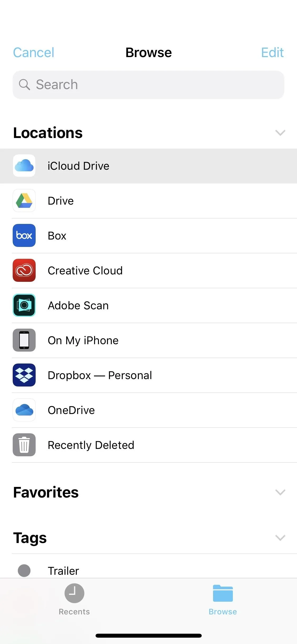Collapse the Locations section chevron

(x=280, y=133)
